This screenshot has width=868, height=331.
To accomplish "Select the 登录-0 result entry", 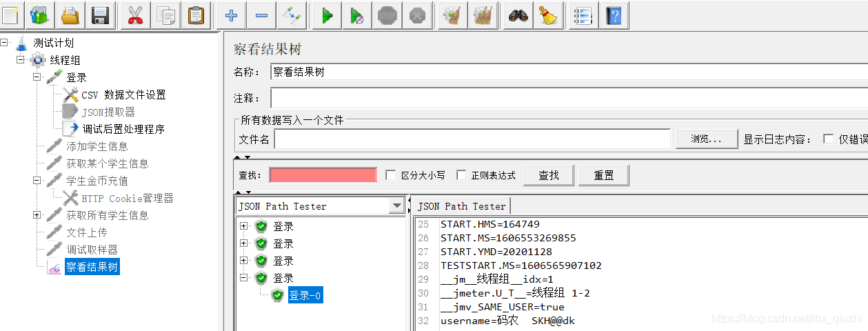I will point(305,296).
